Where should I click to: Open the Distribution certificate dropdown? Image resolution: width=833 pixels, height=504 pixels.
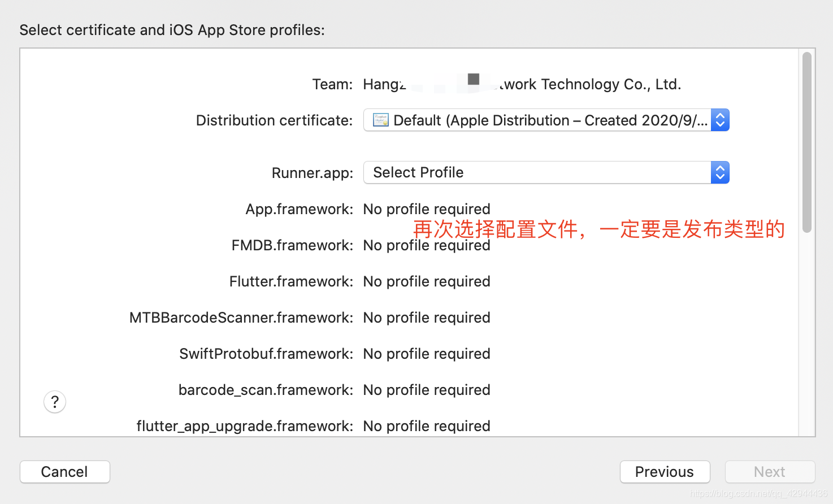tap(546, 120)
